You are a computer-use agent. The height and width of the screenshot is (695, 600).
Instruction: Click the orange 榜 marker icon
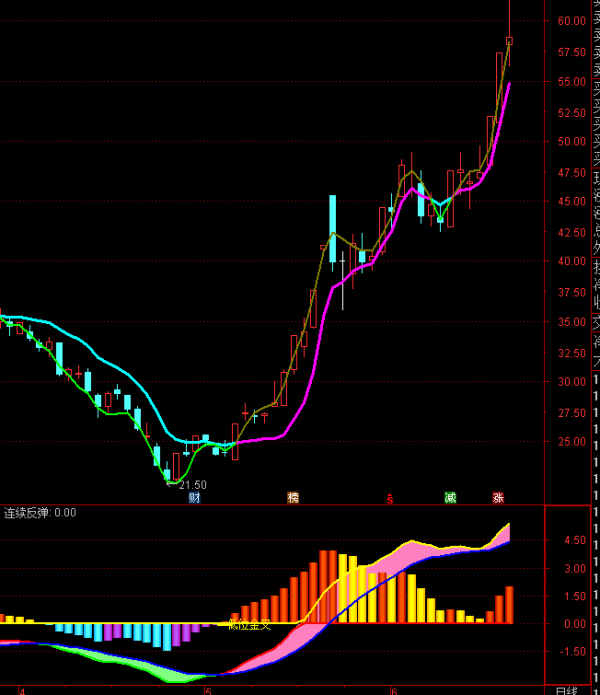(x=293, y=497)
